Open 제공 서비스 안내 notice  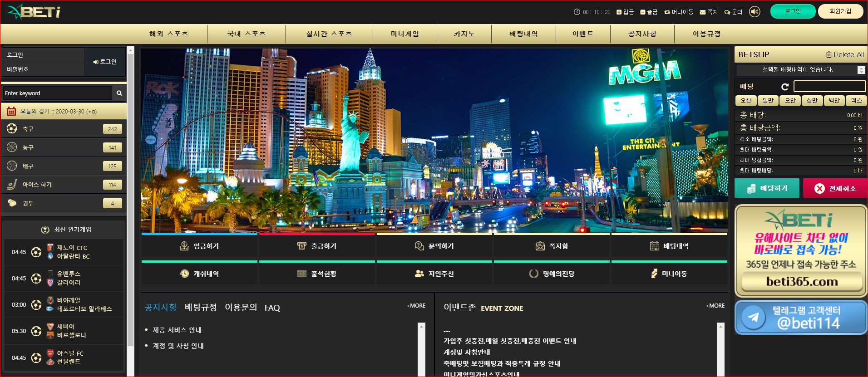[177, 330]
